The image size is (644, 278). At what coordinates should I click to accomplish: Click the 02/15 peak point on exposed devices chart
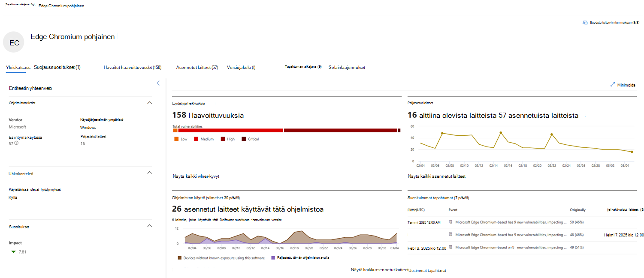point(501,133)
